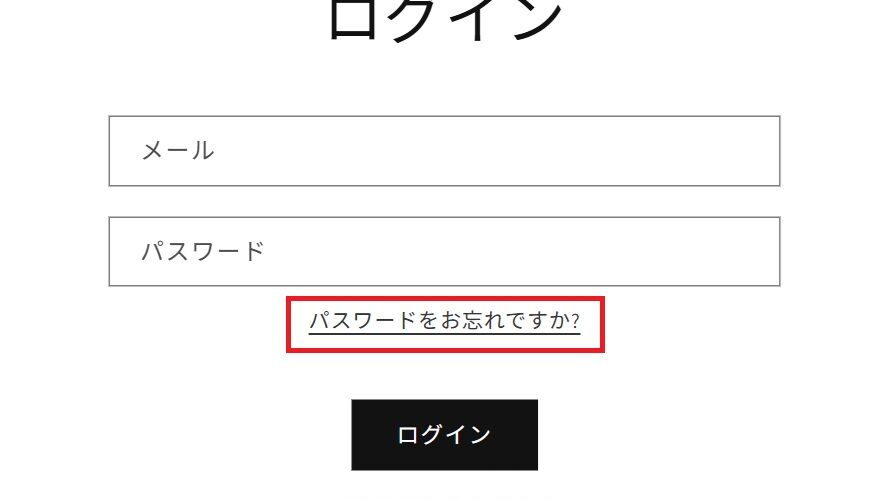Click the white ログイン label on the black button
The height and width of the screenshot is (500, 876).
[x=444, y=435]
